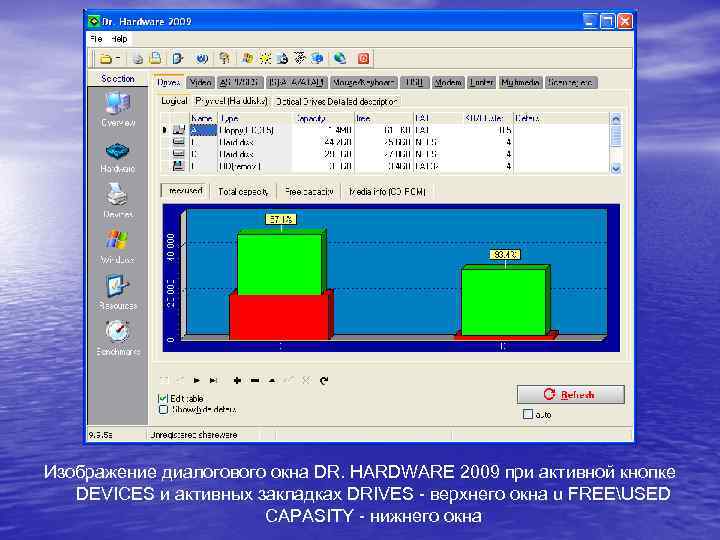This screenshot has height=540, width=720.
Task: Click the Refresh button
Action: (570, 394)
